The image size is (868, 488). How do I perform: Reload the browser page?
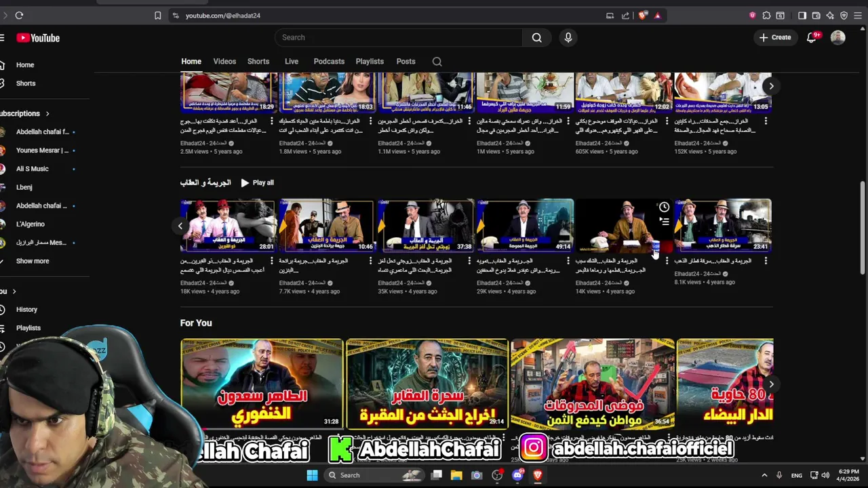pyautogui.click(x=19, y=16)
